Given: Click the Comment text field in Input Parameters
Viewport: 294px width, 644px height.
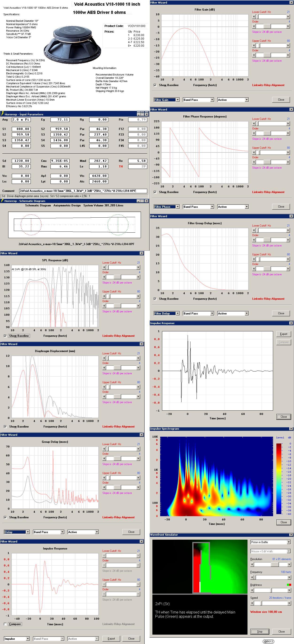Looking at the screenshot, I should [x=83, y=191].
